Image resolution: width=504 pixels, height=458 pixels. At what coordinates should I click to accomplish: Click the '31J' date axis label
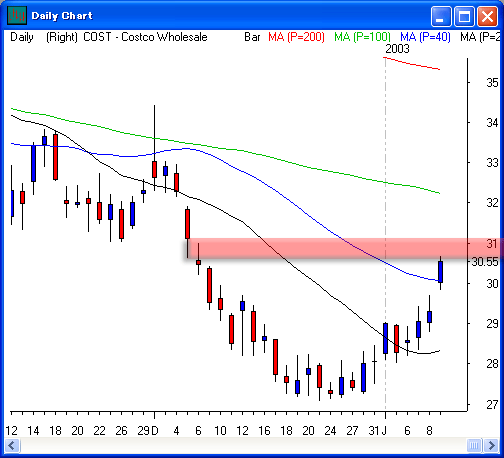tap(378, 431)
